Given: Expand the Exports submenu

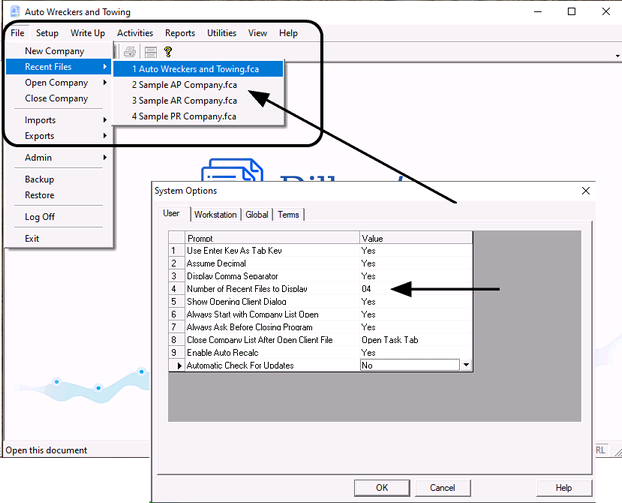Looking at the screenshot, I should tap(60, 136).
